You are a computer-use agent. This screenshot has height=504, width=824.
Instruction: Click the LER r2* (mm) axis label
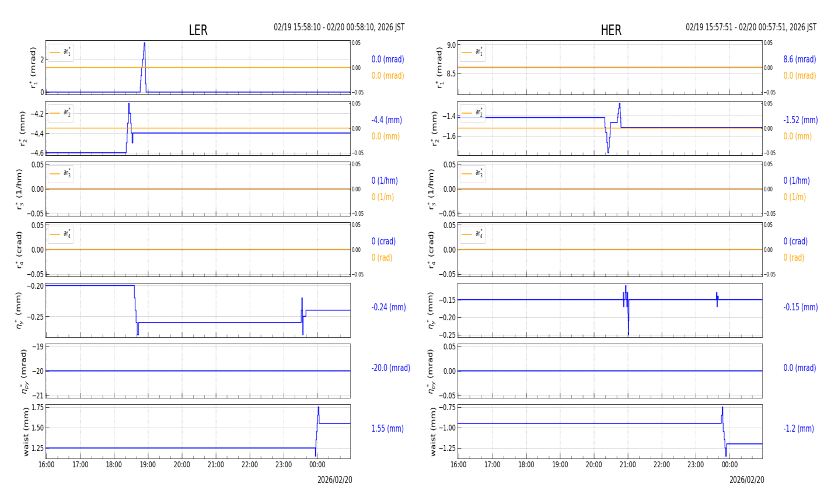23,128
